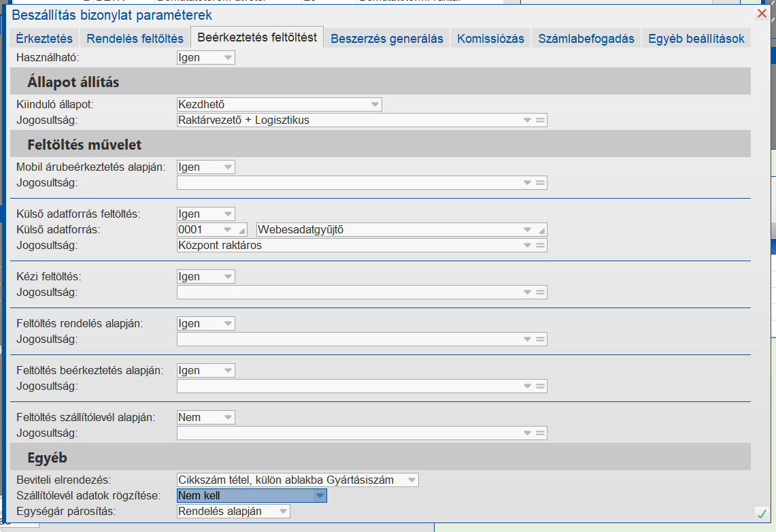Switch to the Egyéb beállítások tab
Image resolution: width=776 pixels, height=532 pixels.
click(696, 38)
